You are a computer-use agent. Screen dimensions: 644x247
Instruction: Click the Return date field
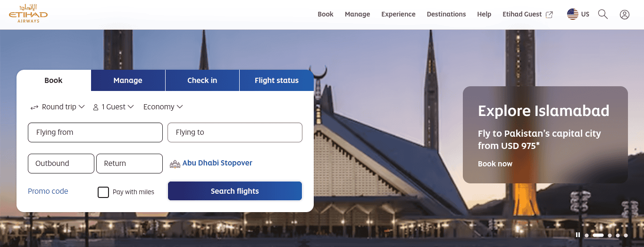click(130, 164)
